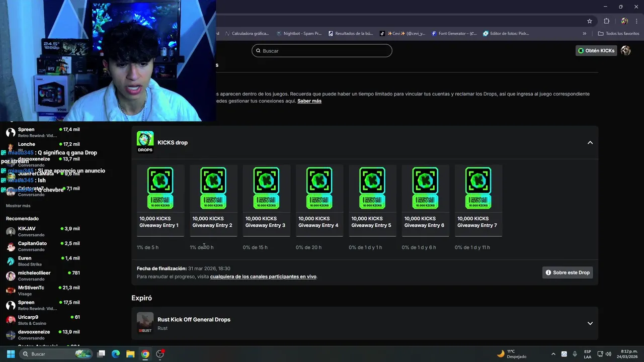Open the Windows Start menu
Screen dimensions: 644x362
[x=11, y=354]
